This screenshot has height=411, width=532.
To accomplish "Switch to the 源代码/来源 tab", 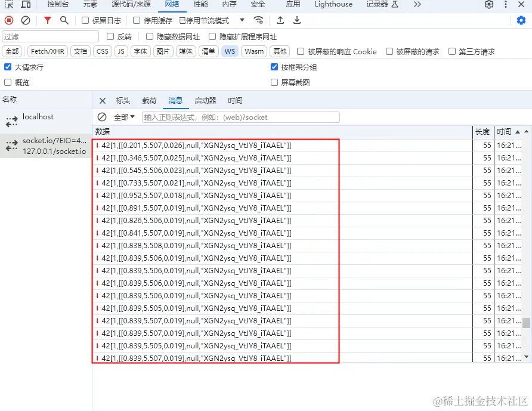I will [x=131, y=4].
